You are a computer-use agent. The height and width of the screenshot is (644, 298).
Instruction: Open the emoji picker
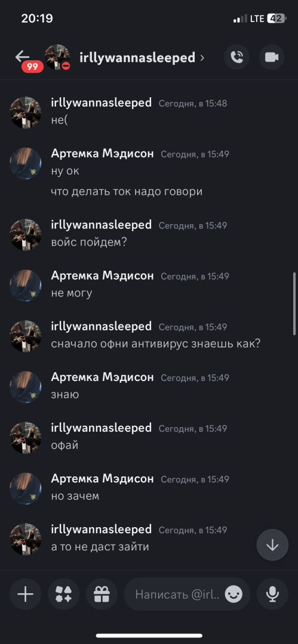coord(234,594)
